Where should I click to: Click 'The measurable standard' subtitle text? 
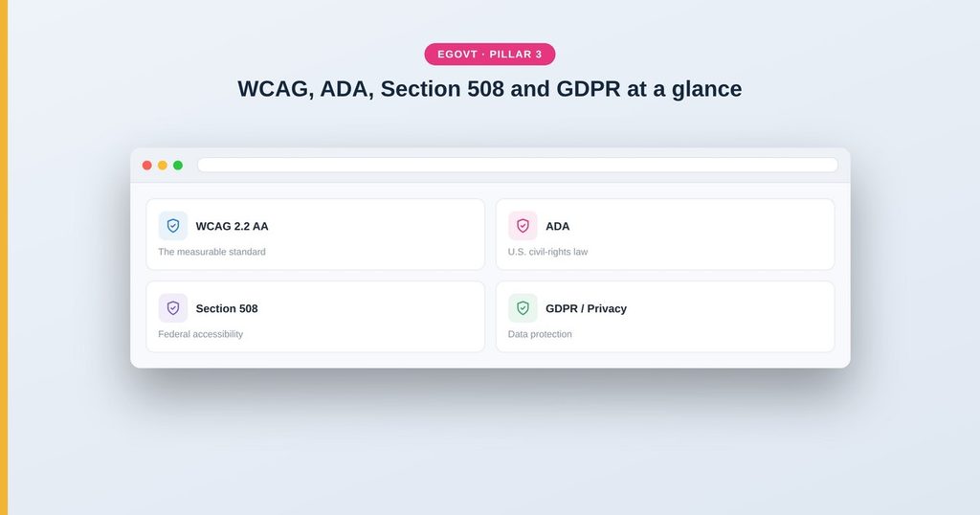[212, 252]
